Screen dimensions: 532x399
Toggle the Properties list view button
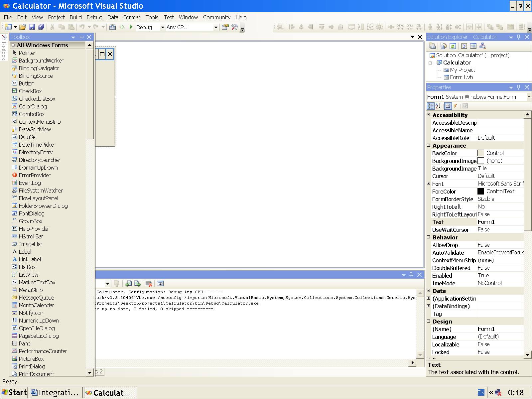[x=448, y=106]
